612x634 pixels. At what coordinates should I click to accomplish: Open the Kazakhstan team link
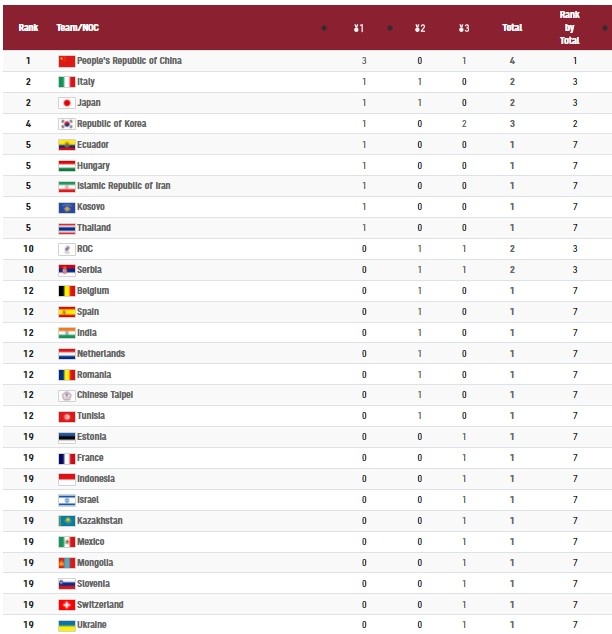pos(100,521)
